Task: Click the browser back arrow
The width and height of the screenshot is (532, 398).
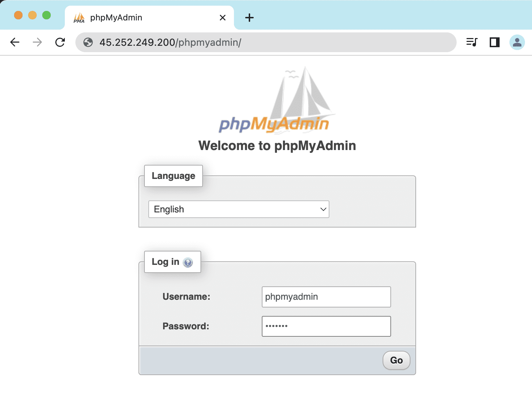Action: [x=15, y=42]
